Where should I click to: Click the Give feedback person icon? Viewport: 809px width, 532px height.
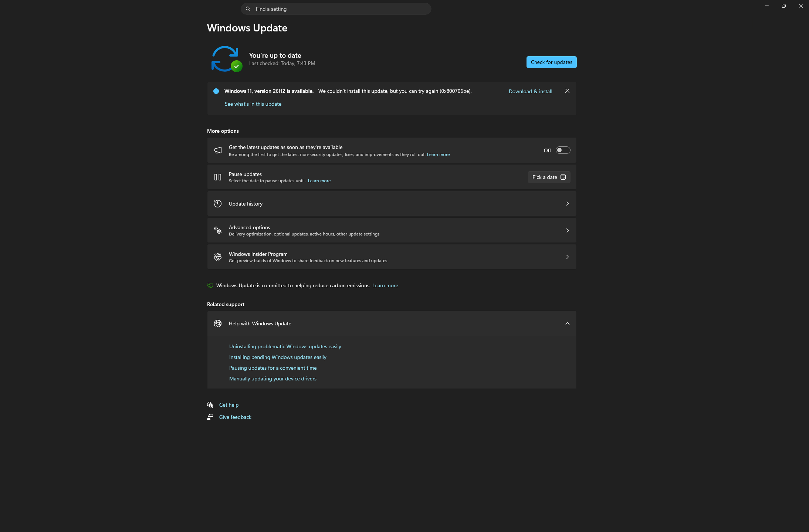(x=210, y=417)
